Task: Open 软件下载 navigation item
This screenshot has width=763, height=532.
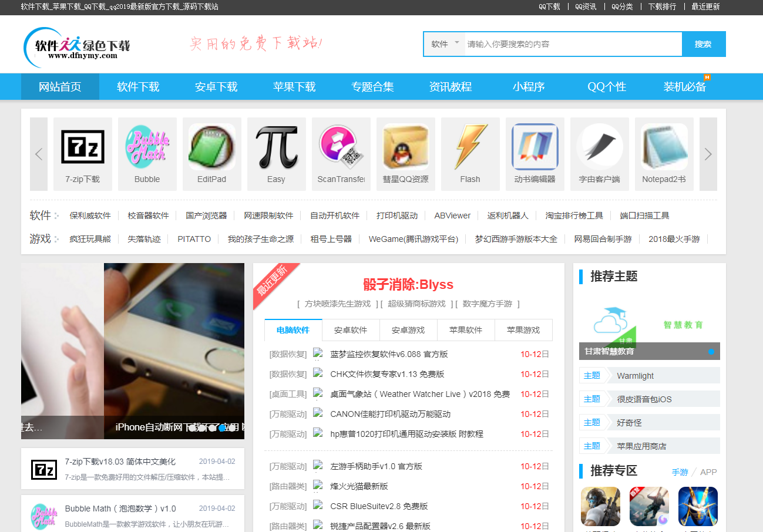Action: 138,87
